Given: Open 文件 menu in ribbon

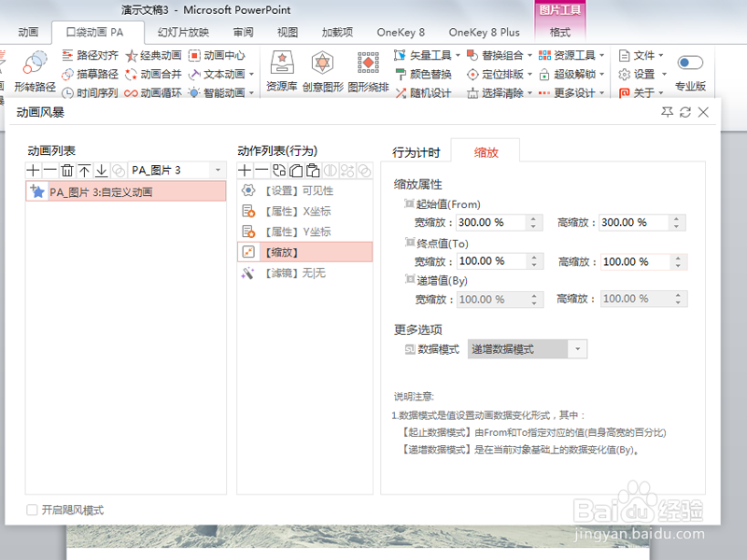Looking at the screenshot, I should (x=641, y=55).
